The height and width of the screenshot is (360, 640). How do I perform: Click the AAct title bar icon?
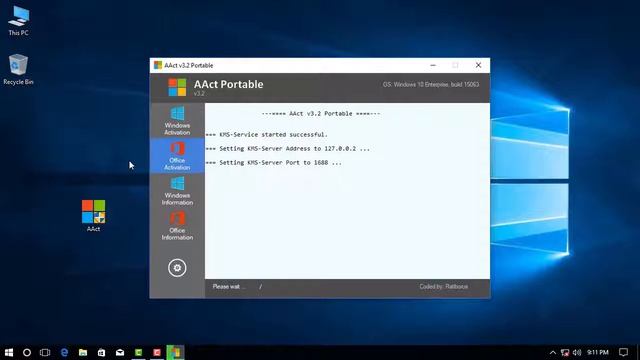(x=158, y=65)
